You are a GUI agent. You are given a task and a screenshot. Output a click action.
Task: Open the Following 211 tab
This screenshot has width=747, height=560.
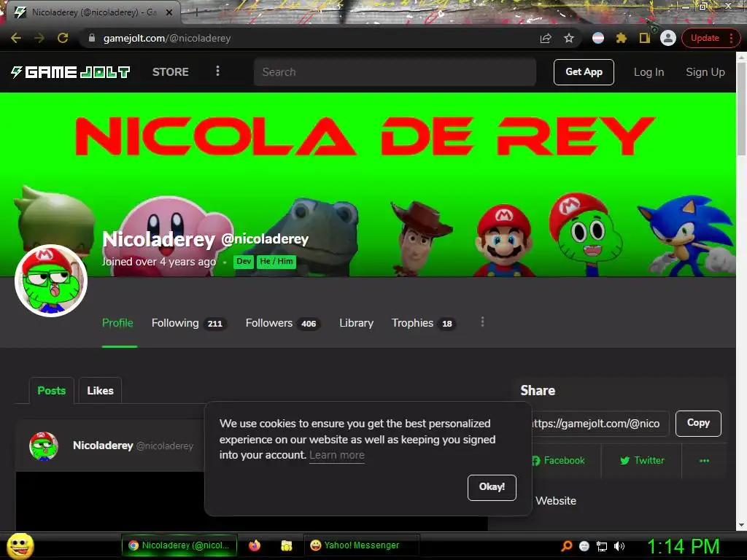[189, 323]
